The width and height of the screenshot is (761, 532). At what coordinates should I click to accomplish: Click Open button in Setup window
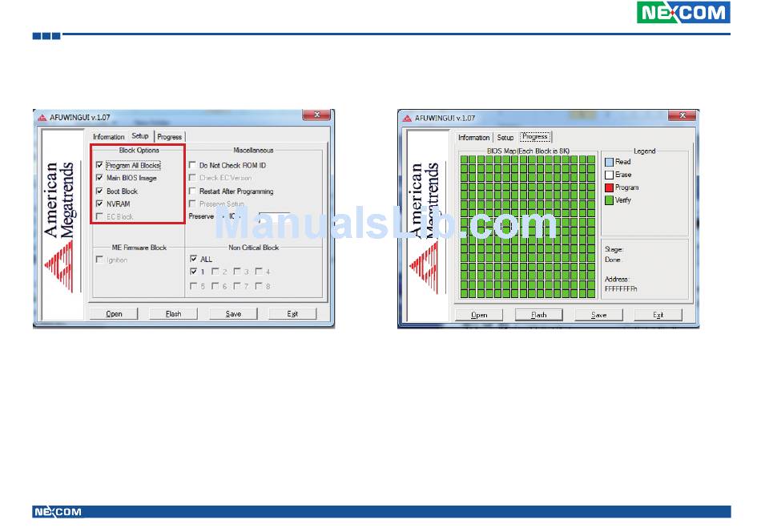coord(114,313)
